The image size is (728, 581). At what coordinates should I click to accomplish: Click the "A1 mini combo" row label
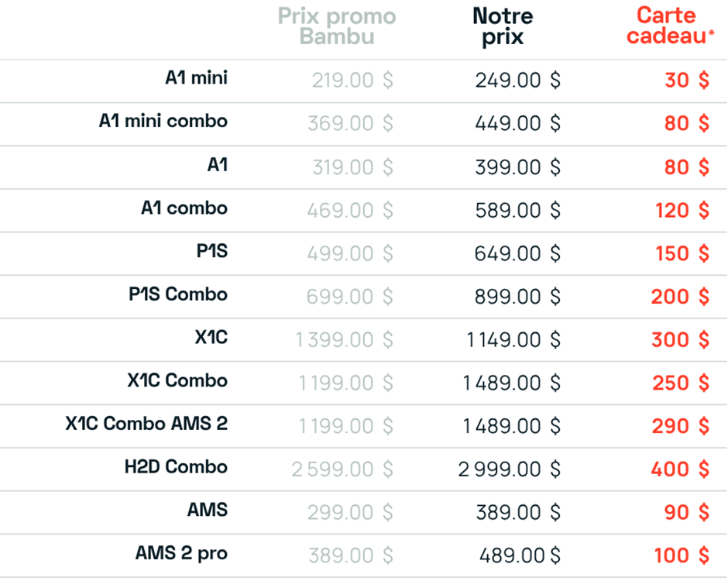163,122
